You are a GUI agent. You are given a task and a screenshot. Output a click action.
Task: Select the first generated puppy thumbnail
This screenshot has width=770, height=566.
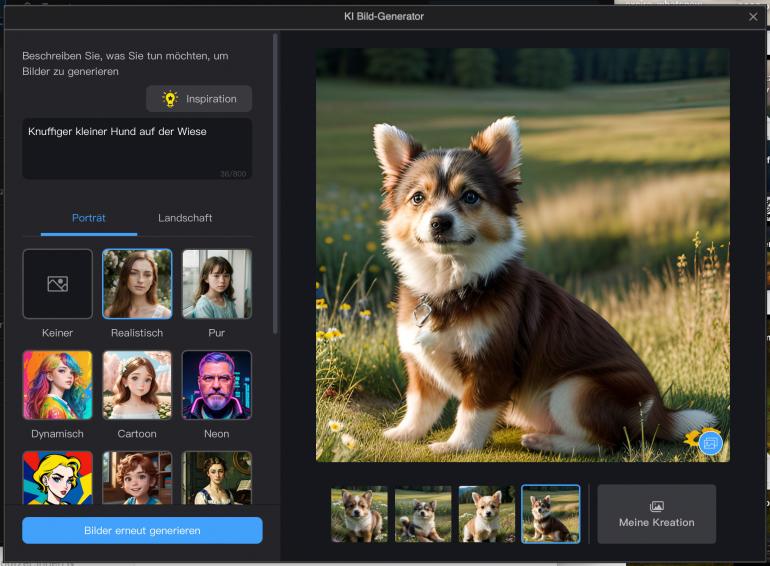(x=359, y=514)
